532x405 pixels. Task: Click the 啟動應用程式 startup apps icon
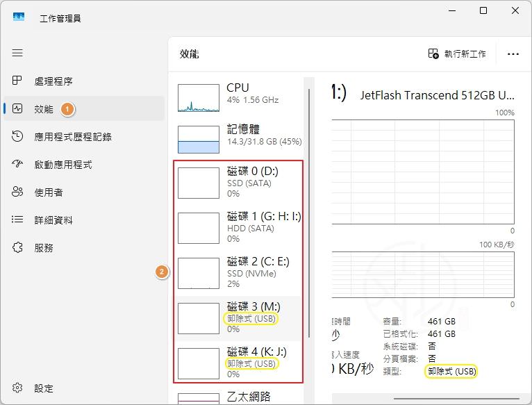point(18,165)
